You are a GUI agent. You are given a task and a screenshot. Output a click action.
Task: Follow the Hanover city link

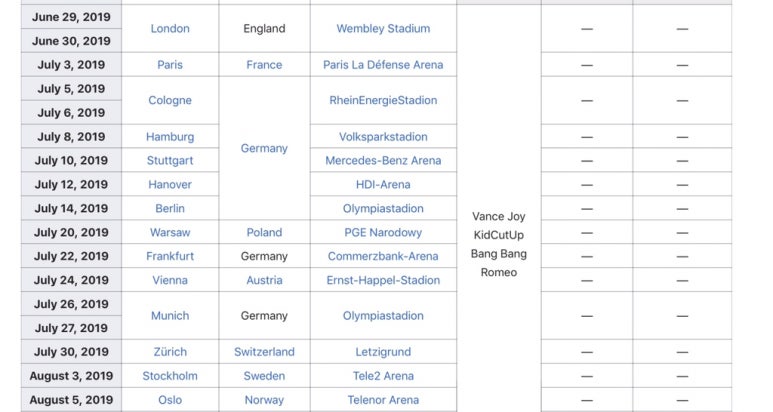pos(170,184)
